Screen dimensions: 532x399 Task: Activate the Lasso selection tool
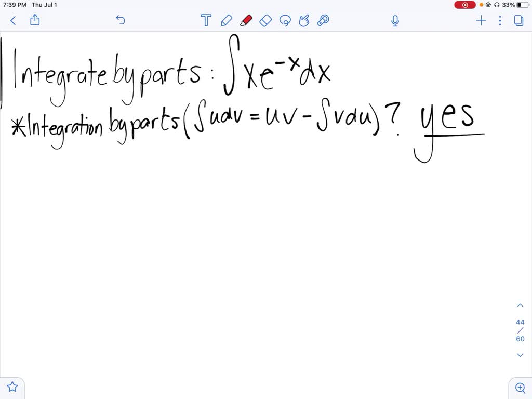(285, 20)
